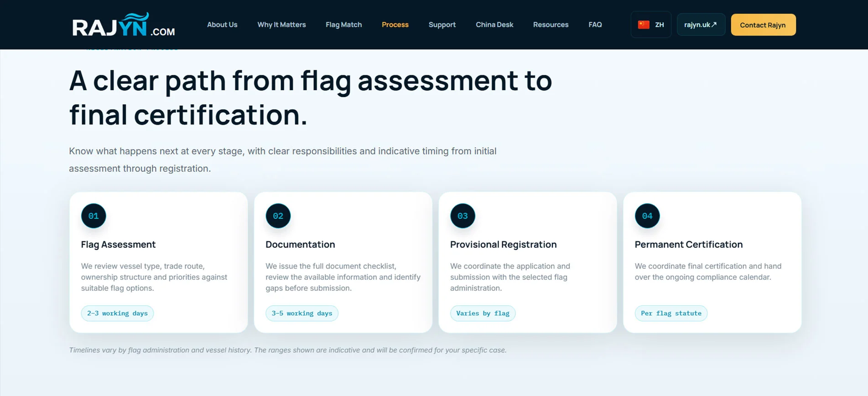Click the 'Know what happens next' intro paragraph
The width and height of the screenshot is (868, 396).
(x=283, y=159)
